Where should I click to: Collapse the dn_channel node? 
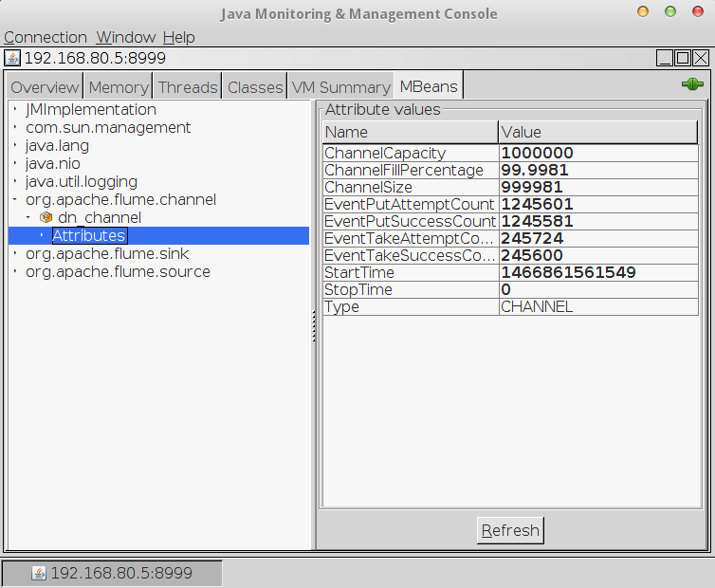(x=28, y=217)
